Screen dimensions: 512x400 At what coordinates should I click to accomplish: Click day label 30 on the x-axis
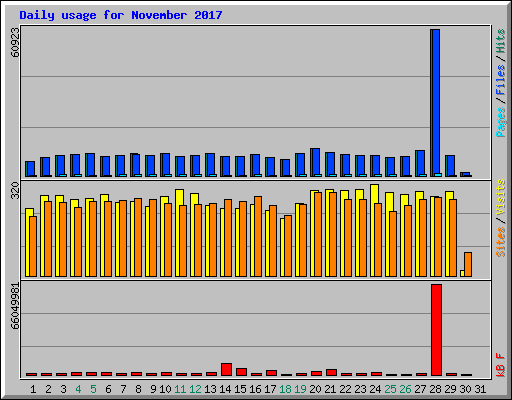(x=465, y=389)
